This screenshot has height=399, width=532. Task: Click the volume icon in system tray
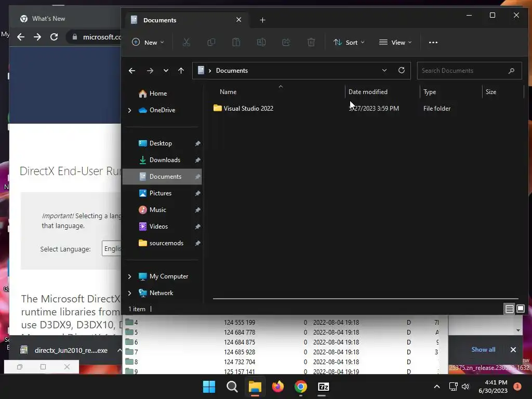click(465, 387)
